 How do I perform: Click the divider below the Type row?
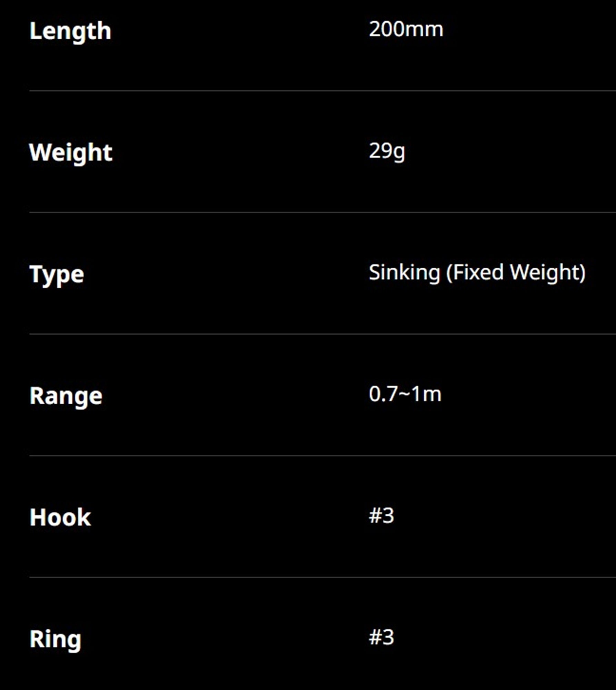(x=323, y=334)
